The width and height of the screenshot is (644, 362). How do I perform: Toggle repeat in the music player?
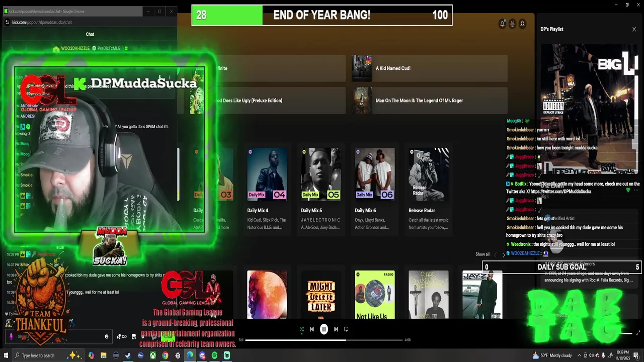pyautogui.click(x=346, y=329)
